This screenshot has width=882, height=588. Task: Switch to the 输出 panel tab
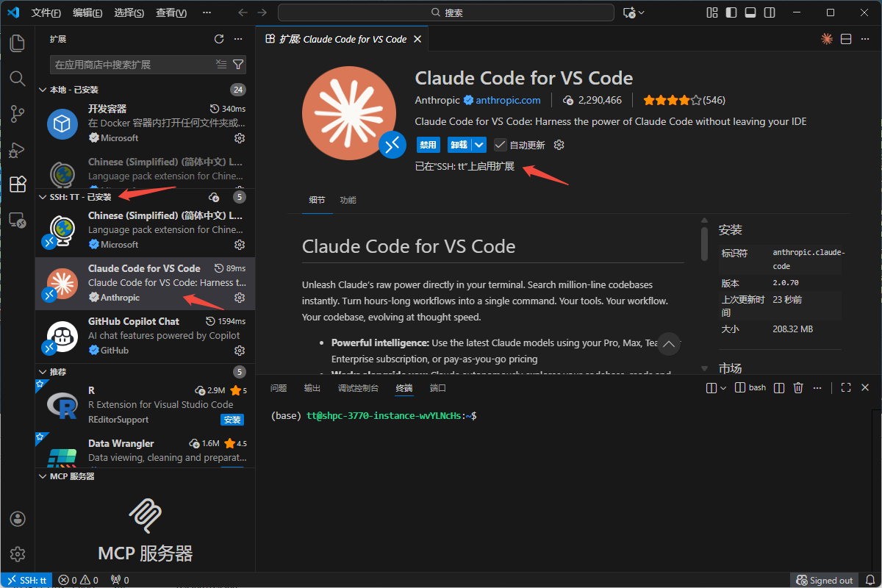pos(312,387)
